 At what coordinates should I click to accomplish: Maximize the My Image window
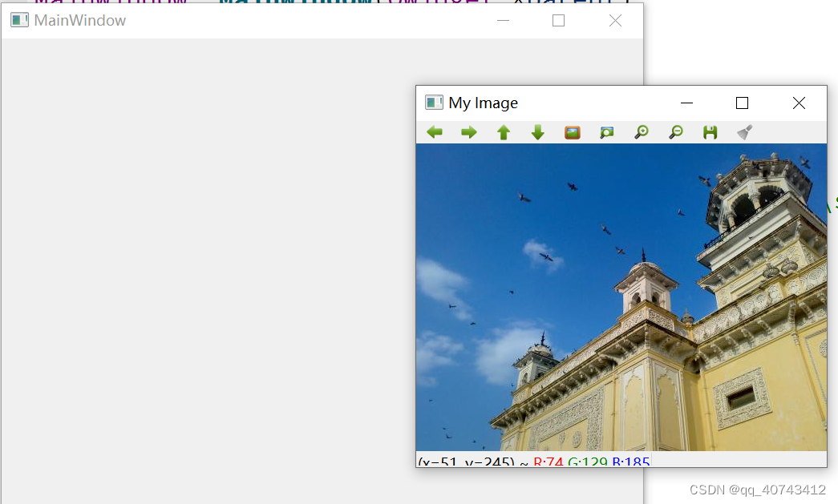click(742, 103)
